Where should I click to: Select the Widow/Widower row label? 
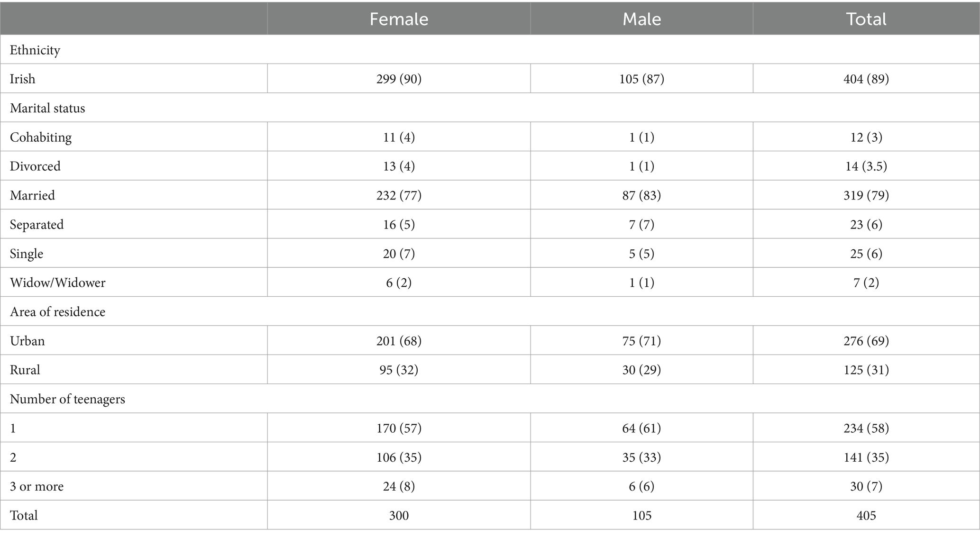coord(58,283)
